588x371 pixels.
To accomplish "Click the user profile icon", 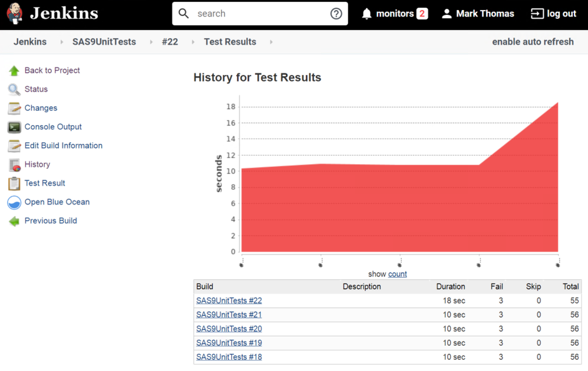I will [446, 14].
